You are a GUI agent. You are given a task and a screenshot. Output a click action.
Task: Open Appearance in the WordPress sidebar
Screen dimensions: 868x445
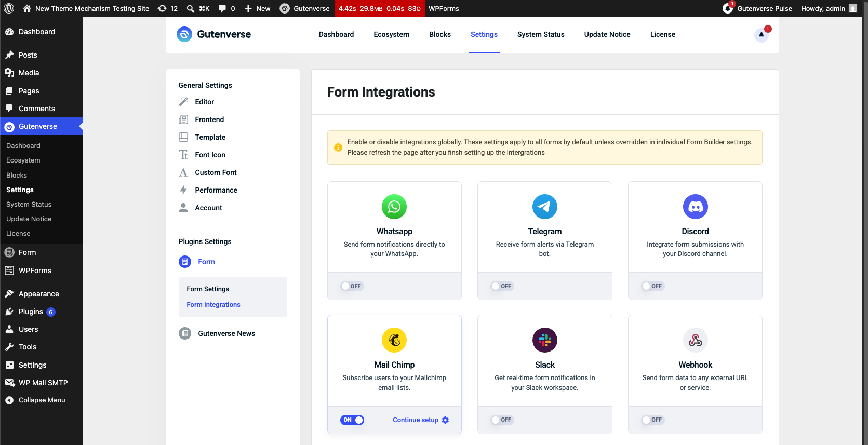(x=42, y=294)
